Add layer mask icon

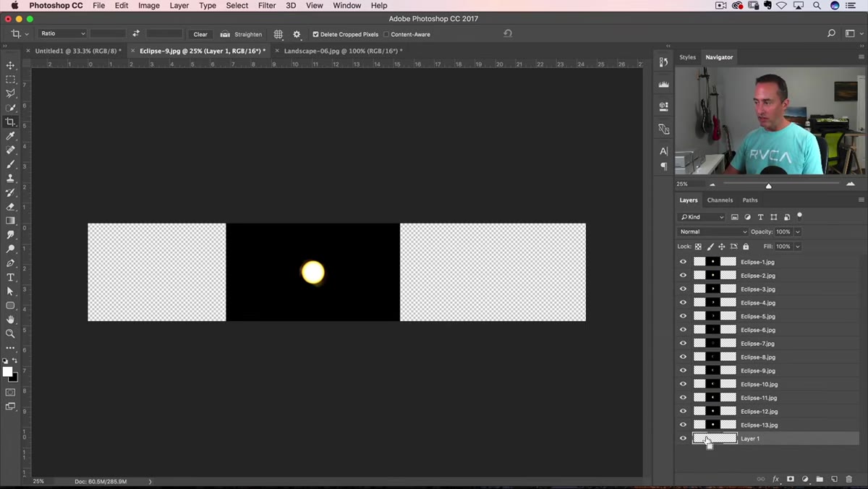[x=791, y=479]
